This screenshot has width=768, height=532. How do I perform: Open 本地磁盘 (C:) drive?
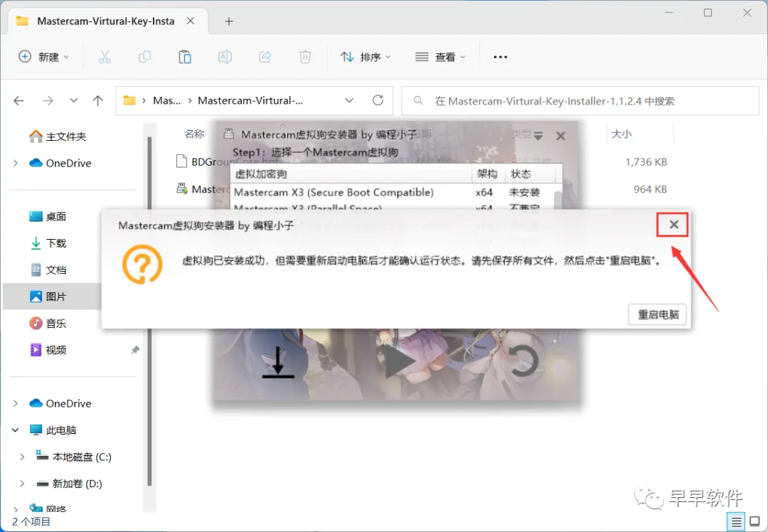[74, 457]
